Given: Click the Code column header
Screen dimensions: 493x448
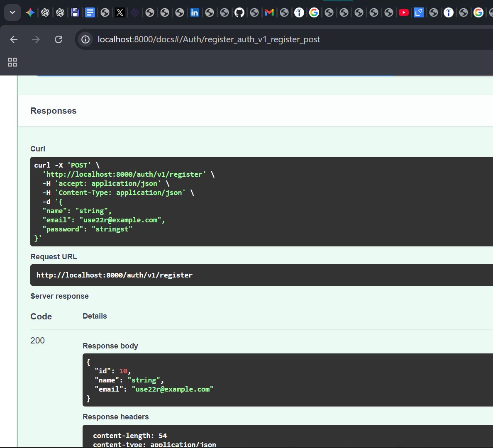Looking at the screenshot, I should tap(41, 316).
